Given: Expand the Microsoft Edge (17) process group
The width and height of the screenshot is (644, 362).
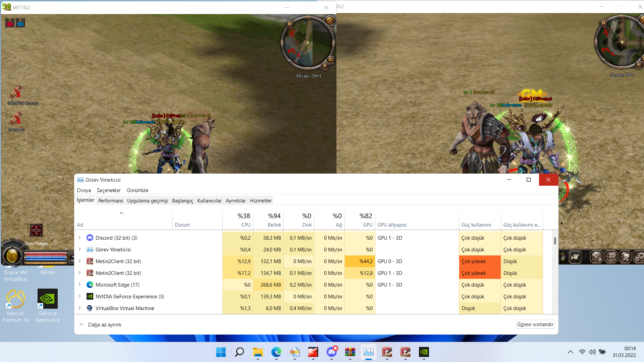Looking at the screenshot, I should coord(79,285).
